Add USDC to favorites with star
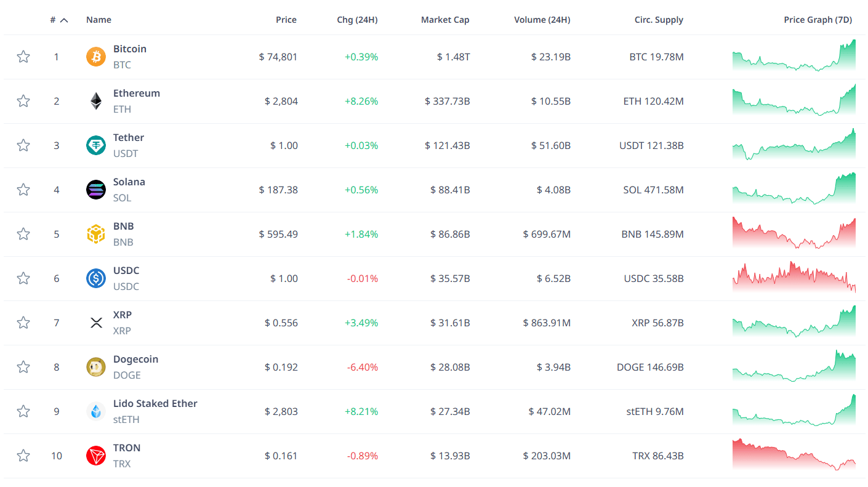The height and width of the screenshot is (487, 868). click(23, 279)
